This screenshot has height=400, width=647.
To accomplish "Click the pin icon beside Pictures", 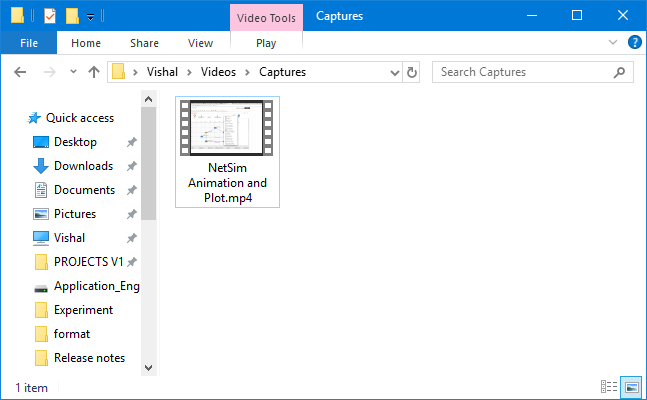I will (x=132, y=214).
